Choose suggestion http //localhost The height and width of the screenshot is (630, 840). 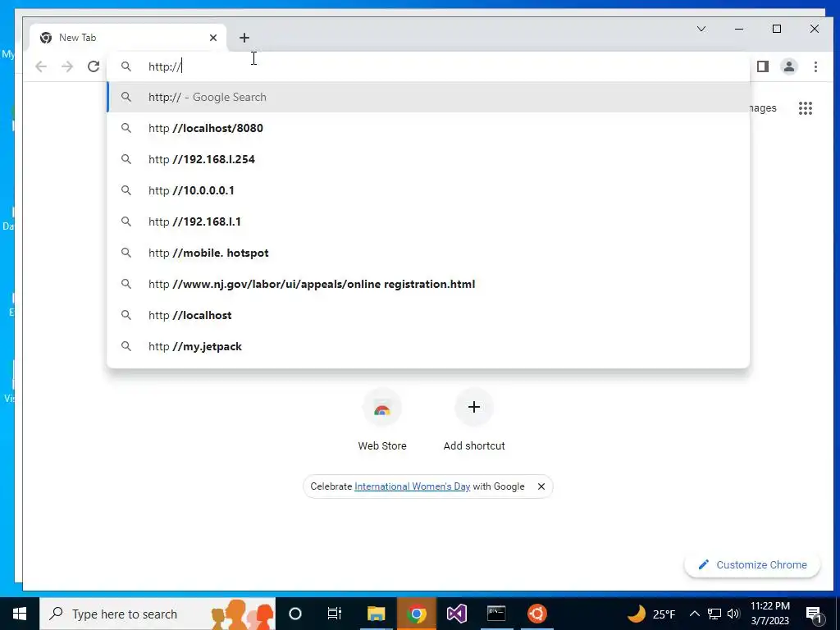pos(428,315)
